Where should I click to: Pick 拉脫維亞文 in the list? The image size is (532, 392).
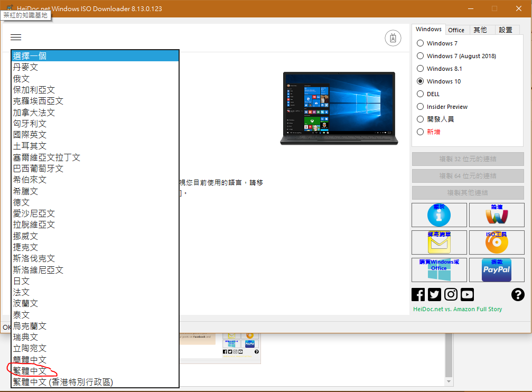tap(95, 225)
